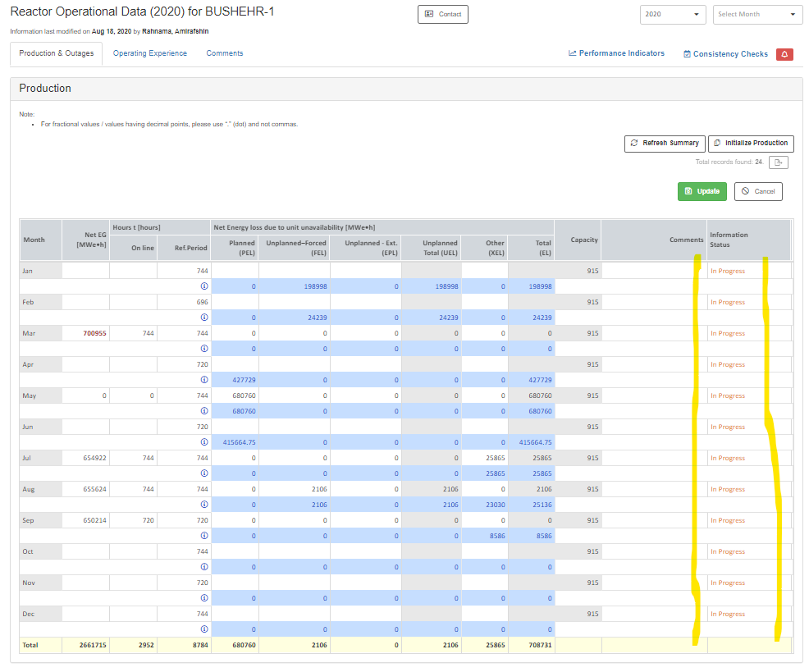The image size is (809, 672).
Task: Click the info icon under Aug row
Action: click(x=204, y=505)
